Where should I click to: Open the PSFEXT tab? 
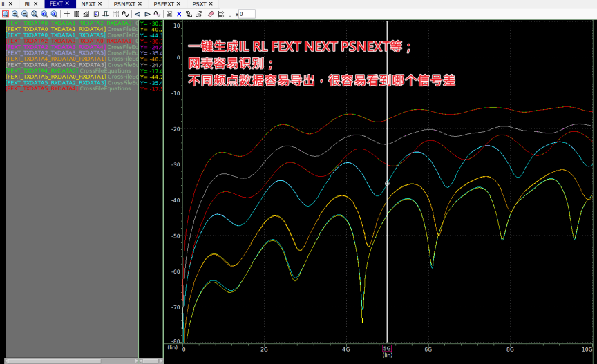[164, 4]
